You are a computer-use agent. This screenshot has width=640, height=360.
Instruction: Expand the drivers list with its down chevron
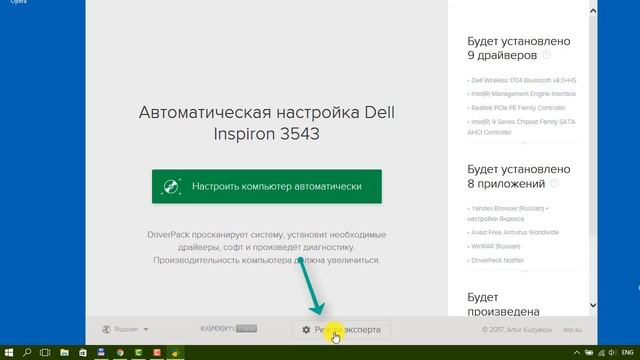pos(524,143)
